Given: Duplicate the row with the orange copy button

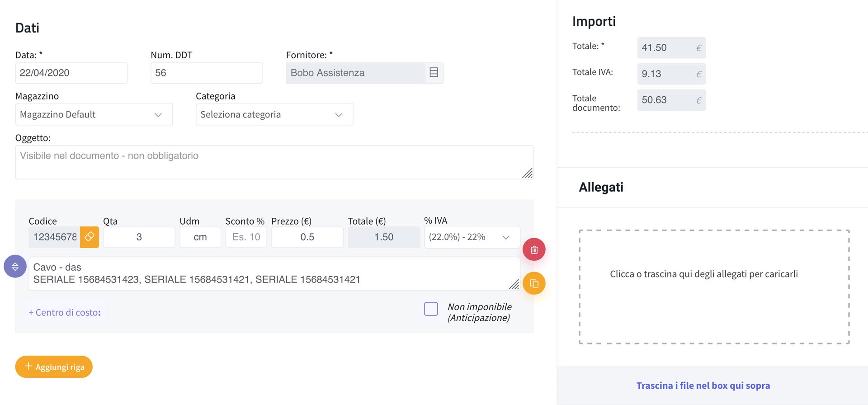Looking at the screenshot, I should tap(534, 283).
